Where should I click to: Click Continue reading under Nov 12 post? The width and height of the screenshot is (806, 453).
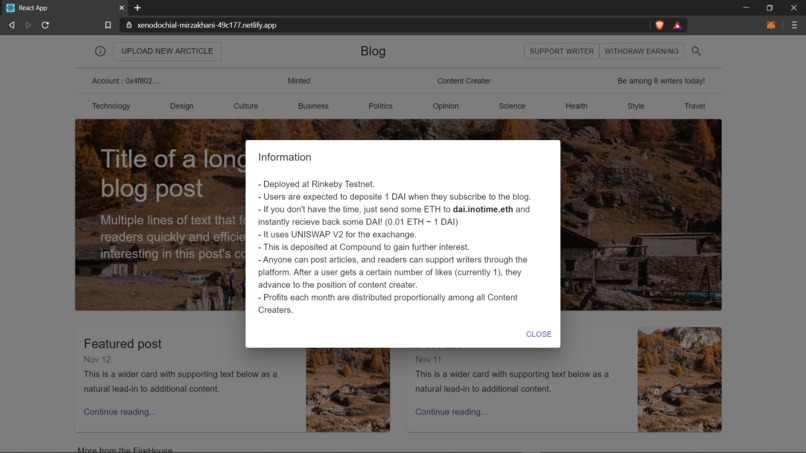pos(120,412)
